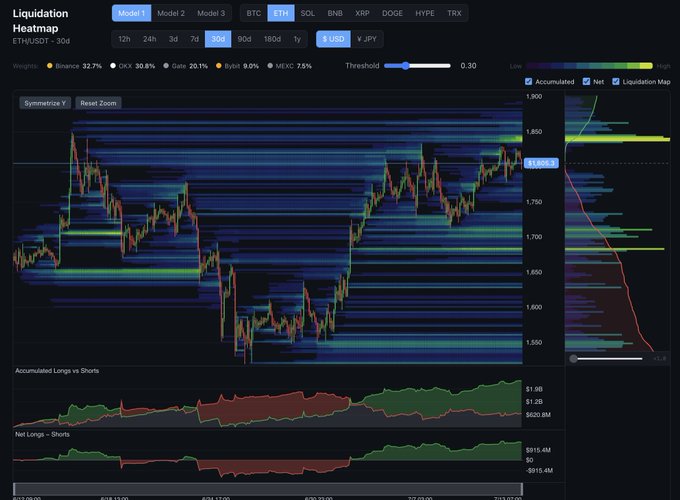Image resolution: width=680 pixels, height=500 pixels.
Task: Switch currency to $ USD
Action: [333, 39]
